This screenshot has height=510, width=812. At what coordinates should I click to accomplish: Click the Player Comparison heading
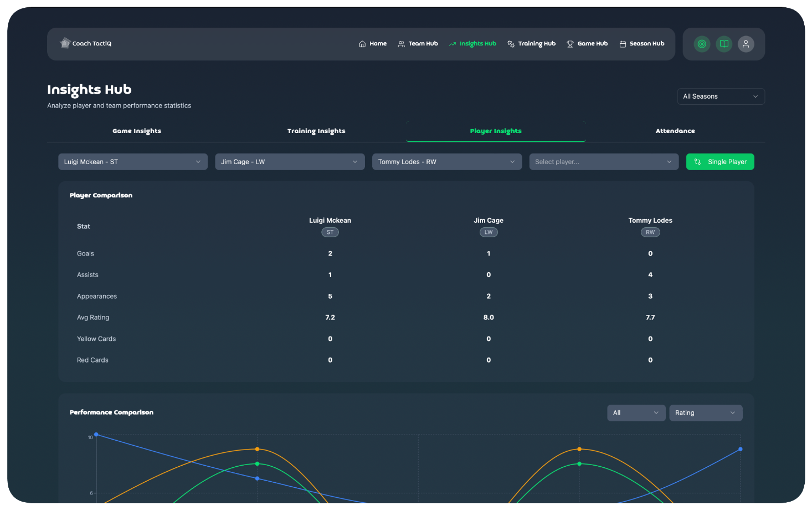(x=101, y=195)
